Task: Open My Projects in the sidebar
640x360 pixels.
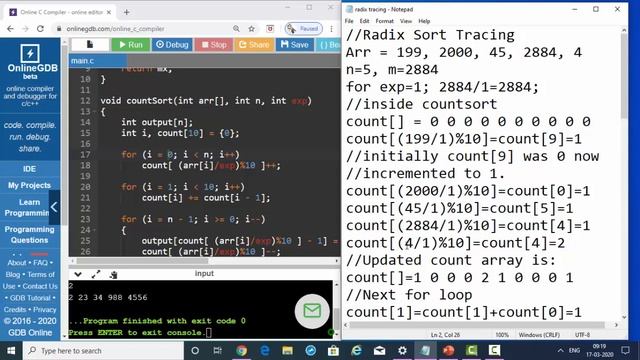Action: coord(29,185)
